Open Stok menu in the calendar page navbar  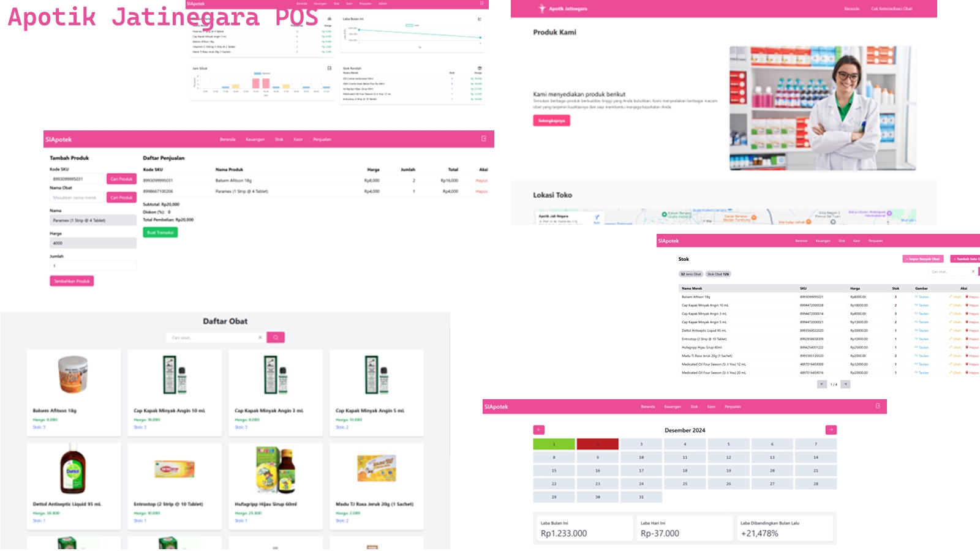tap(694, 407)
